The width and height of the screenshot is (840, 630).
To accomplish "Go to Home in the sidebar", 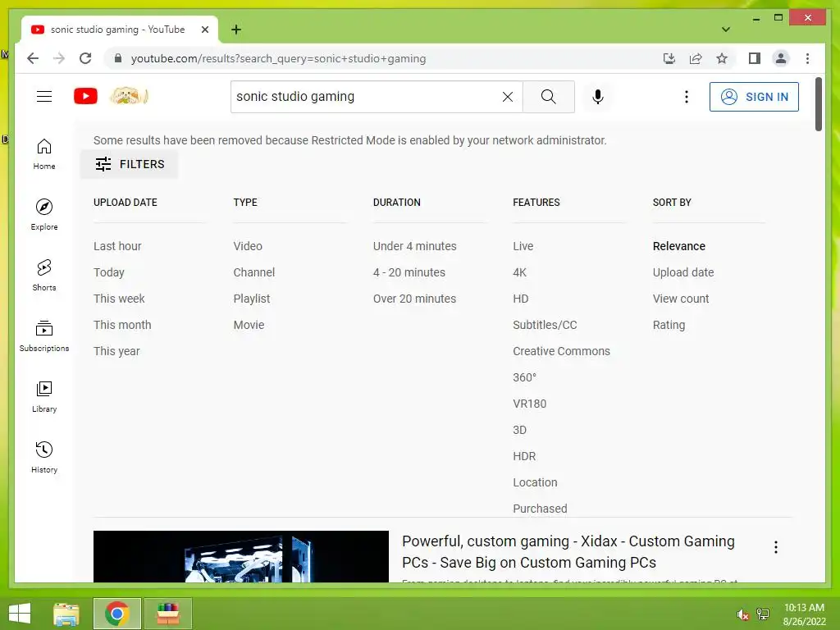I will (x=44, y=154).
